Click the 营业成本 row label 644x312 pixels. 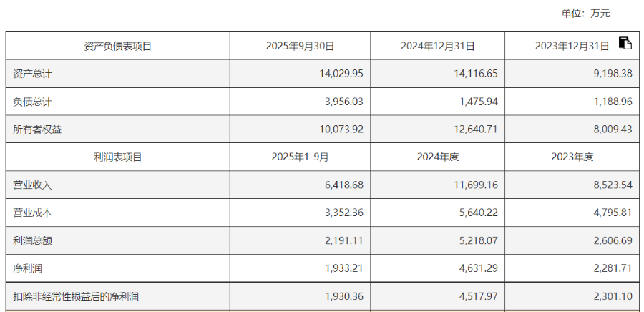[32, 213]
